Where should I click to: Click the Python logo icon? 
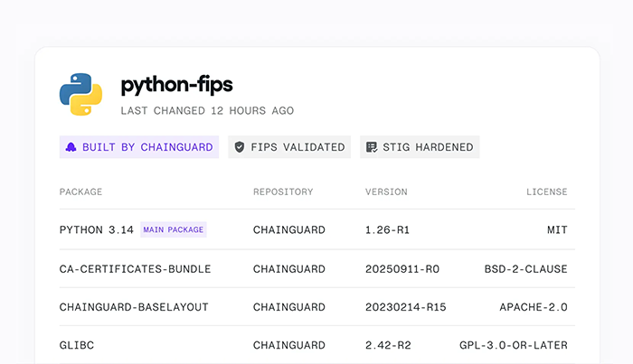coord(80,95)
